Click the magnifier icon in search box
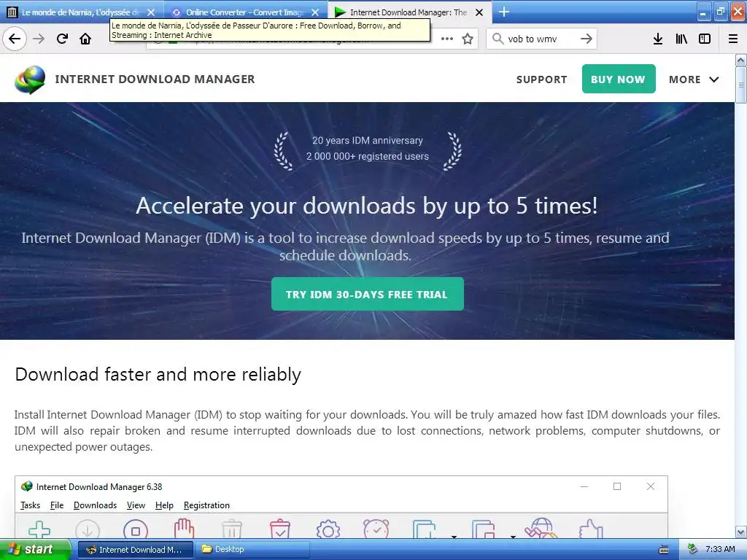The height and width of the screenshot is (560, 747). pos(498,39)
